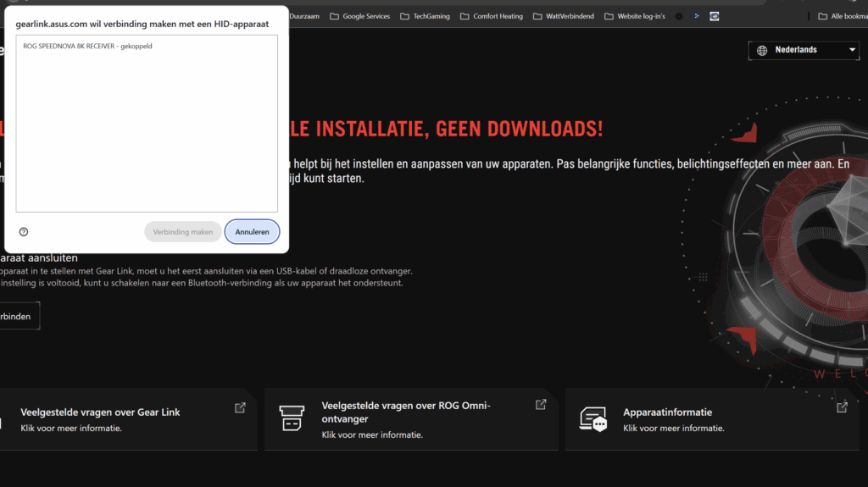This screenshot has height=487, width=868.
Task: Open the Comfort Heating bookmark folder
Action: tap(492, 16)
